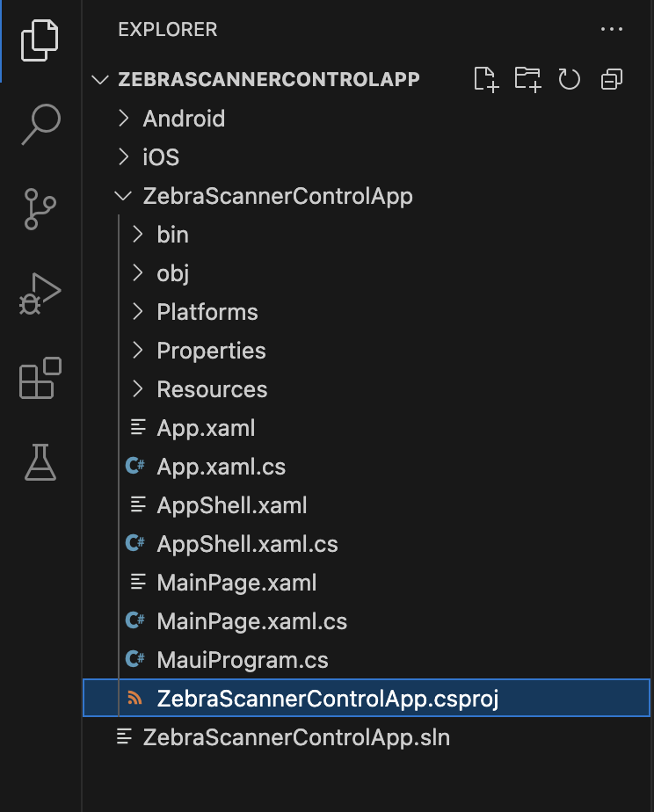Click the New Folder icon
The image size is (654, 812).
click(527, 79)
